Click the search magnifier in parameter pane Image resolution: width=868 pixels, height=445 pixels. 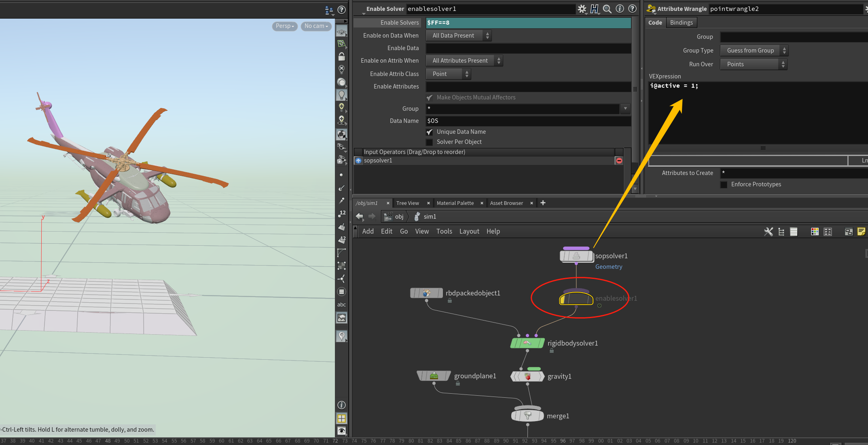[x=607, y=9]
